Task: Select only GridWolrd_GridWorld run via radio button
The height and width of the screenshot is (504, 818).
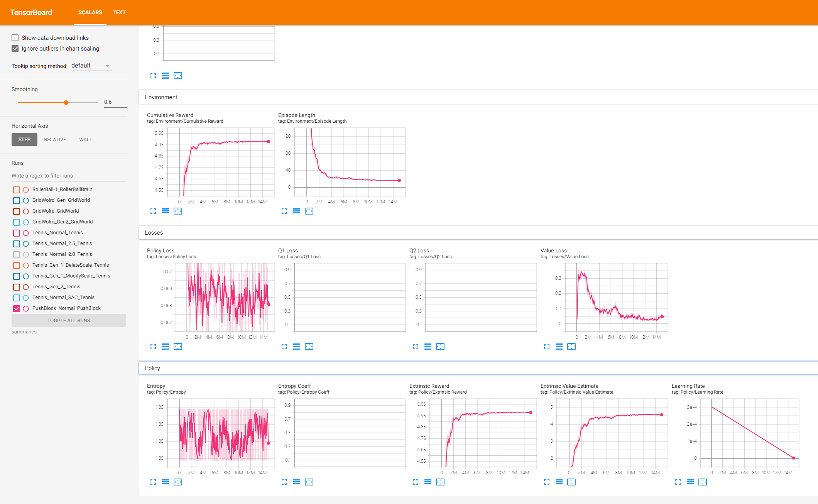Action: tap(26, 211)
